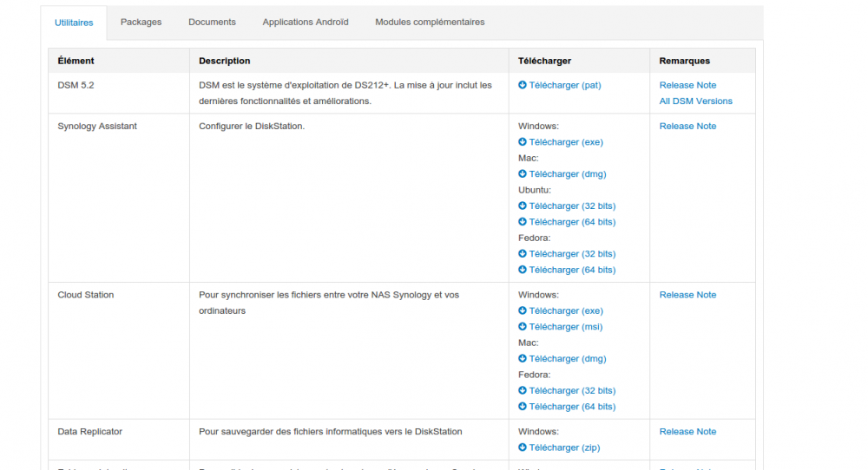The image size is (868, 470).
Task: Click Synology Assistant Fedora 32 bits download icon
Action: tap(522, 254)
